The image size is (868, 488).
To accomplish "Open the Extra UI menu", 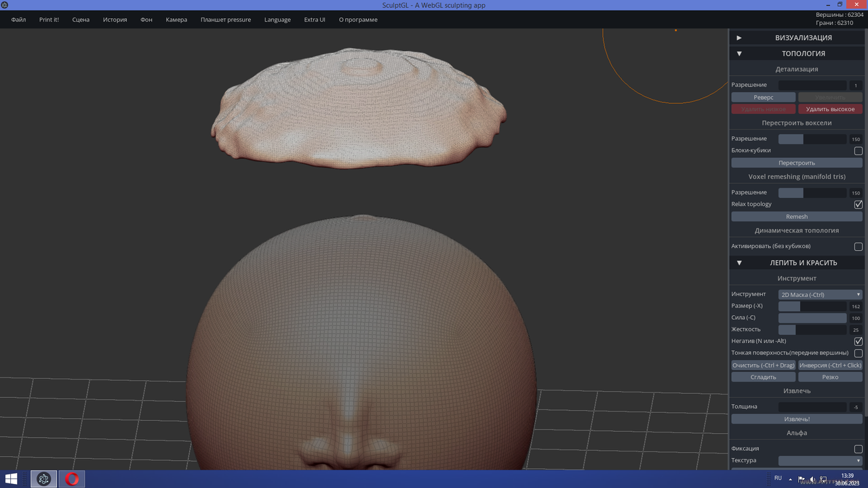I will point(315,20).
